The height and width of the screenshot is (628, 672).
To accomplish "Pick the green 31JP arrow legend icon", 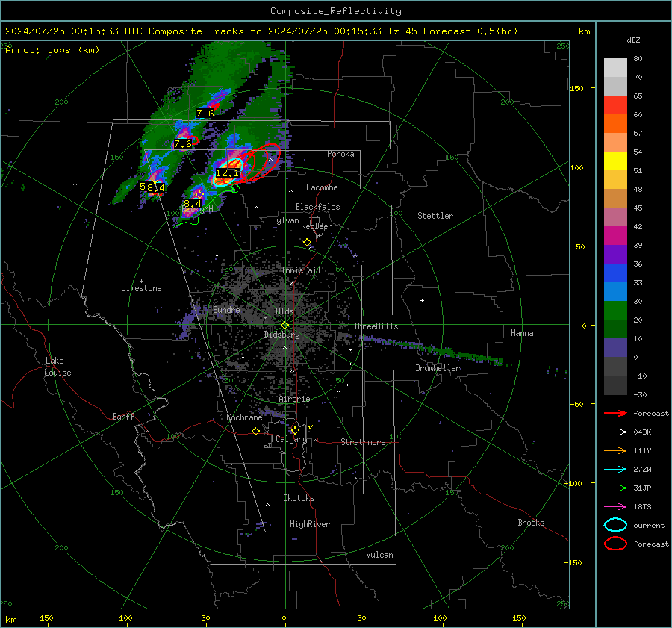I will [615, 488].
